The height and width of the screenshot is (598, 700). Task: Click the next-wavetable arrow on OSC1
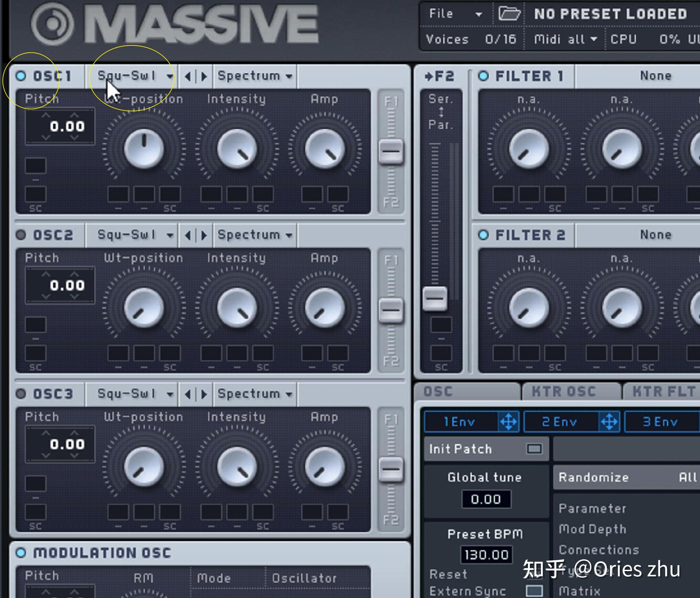(204, 76)
